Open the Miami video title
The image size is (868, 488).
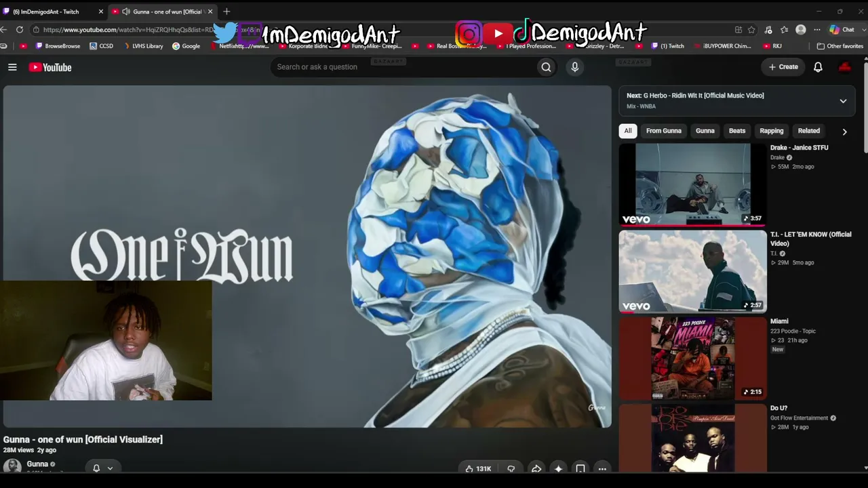(779, 321)
